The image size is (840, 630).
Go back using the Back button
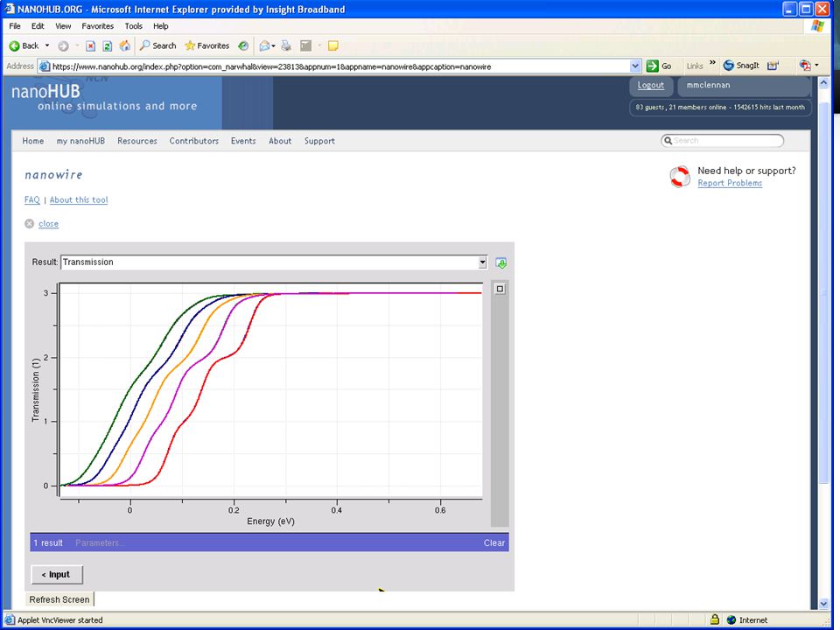pos(24,46)
